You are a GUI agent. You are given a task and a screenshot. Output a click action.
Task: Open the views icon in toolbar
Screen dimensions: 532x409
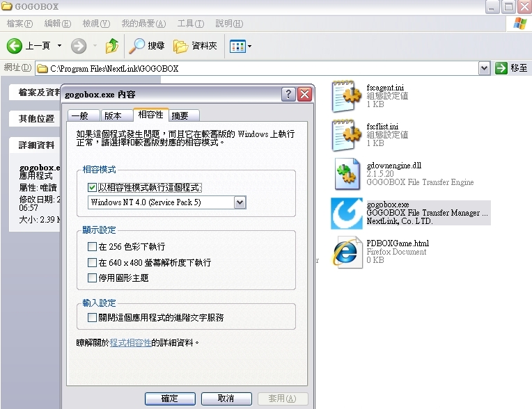237,46
